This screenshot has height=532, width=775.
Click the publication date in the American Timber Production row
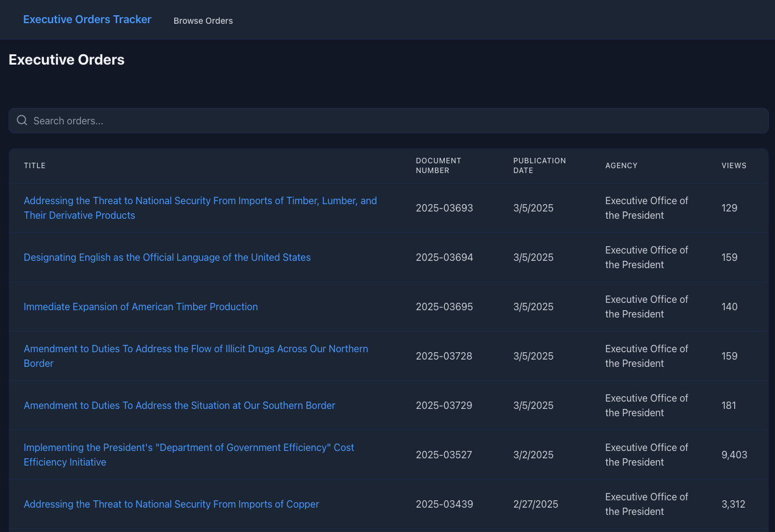click(534, 307)
